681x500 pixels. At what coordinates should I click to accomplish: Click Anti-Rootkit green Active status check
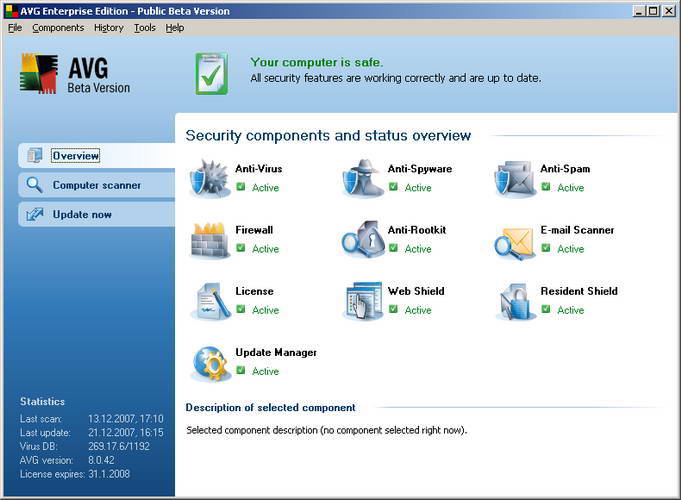[x=393, y=248]
